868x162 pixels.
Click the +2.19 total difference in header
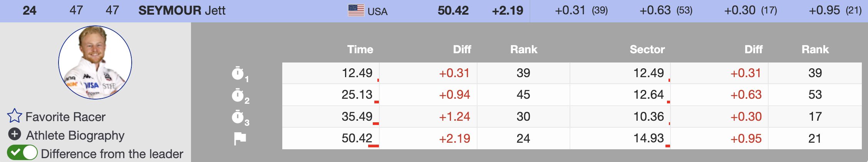pyautogui.click(x=508, y=10)
